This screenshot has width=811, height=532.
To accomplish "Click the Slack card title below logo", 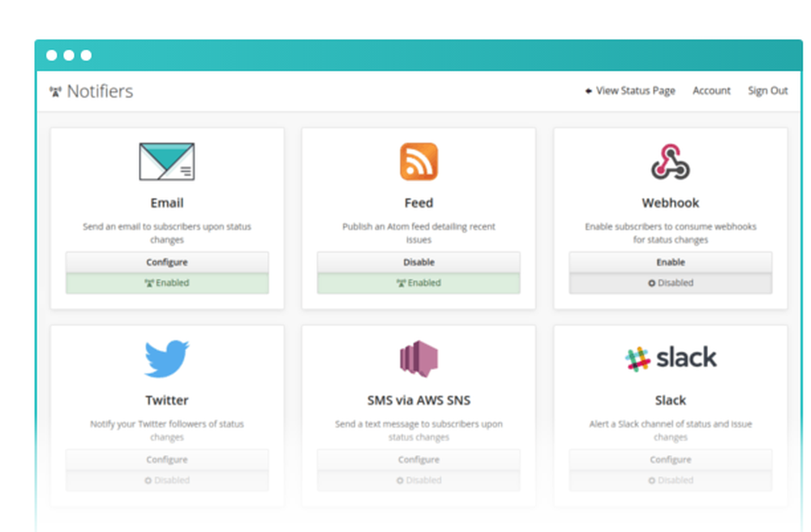I will click(671, 400).
